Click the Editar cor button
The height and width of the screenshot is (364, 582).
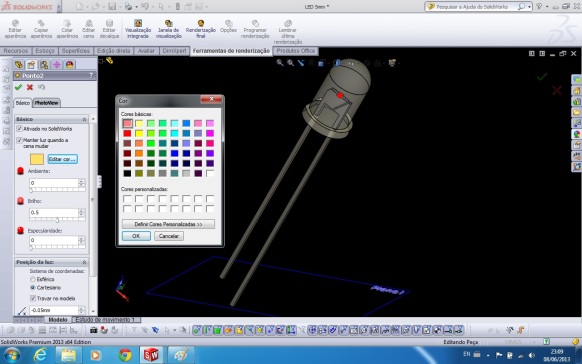click(x=62, y=159)
